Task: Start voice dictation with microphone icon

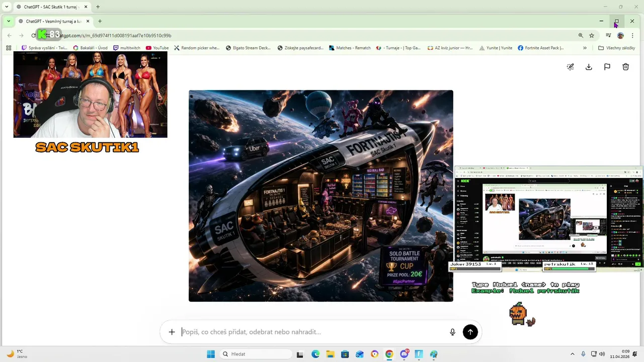Action: pyautogui.click(x=452, y=332)
